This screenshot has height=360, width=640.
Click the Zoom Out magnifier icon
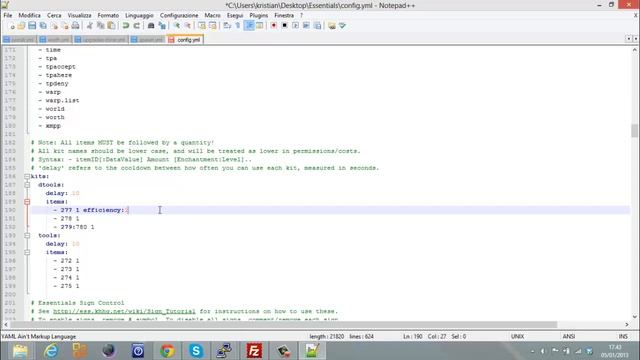[187, 26]
